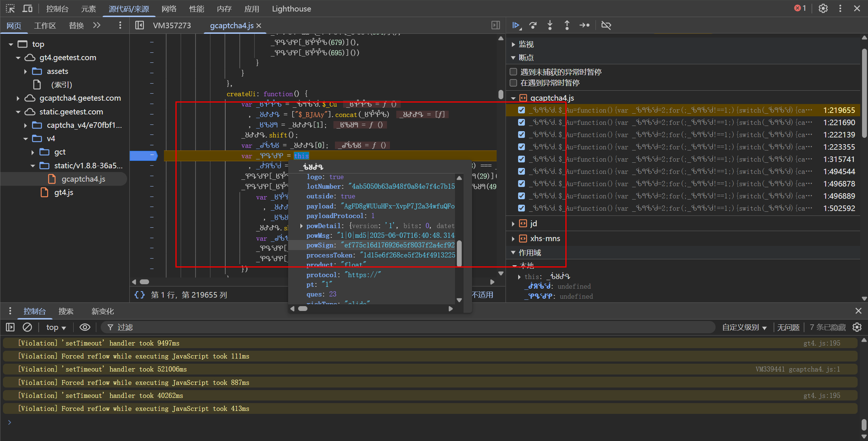
Task: Open the Search (搜索) drawer tab
Action: tap(66, 311)
